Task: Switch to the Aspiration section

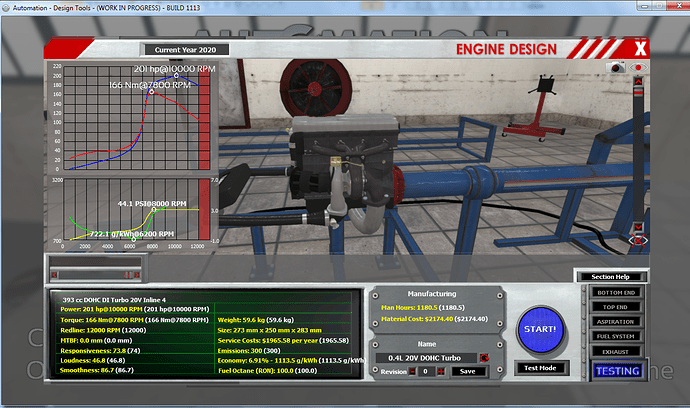Action: 616,322
